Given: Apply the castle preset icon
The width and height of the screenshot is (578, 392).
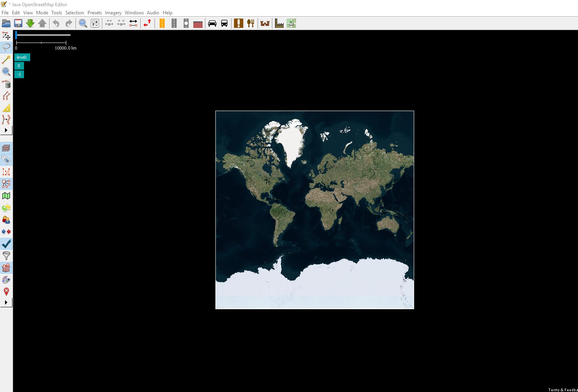Looking at the screenshot, I should click(x=265, y=24).
